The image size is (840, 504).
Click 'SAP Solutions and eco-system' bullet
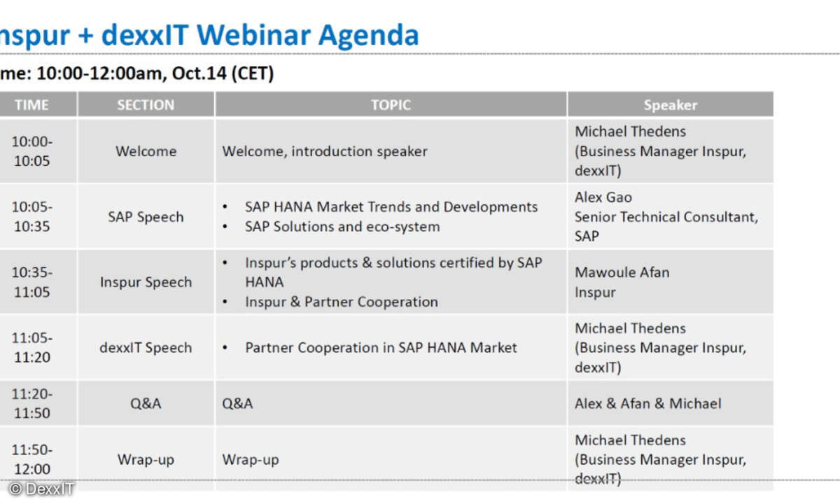click(342, 227)
